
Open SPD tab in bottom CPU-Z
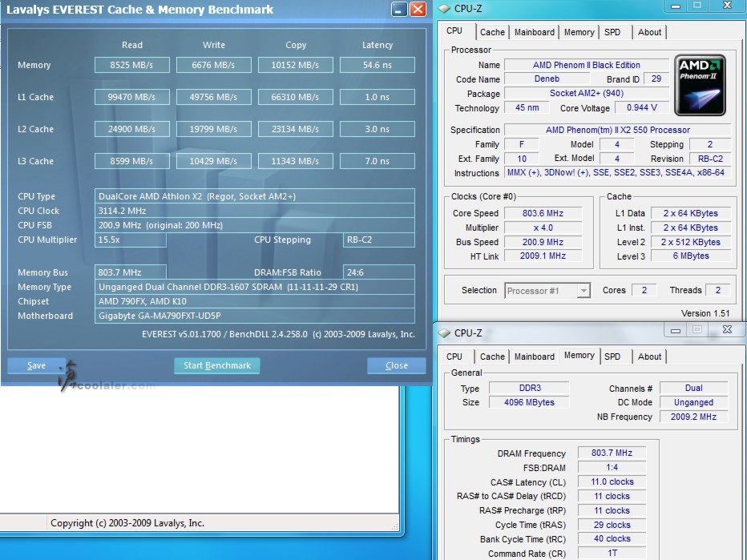[x=612, y=357]
